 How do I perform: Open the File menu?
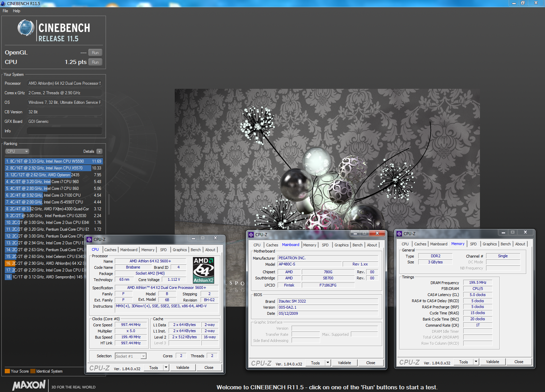point(5,11)
